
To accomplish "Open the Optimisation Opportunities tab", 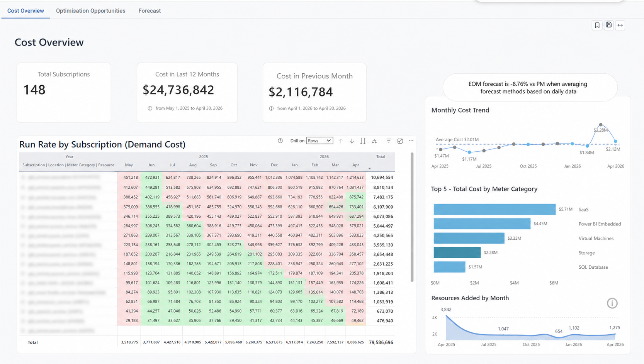I will (x=90, y=11).
